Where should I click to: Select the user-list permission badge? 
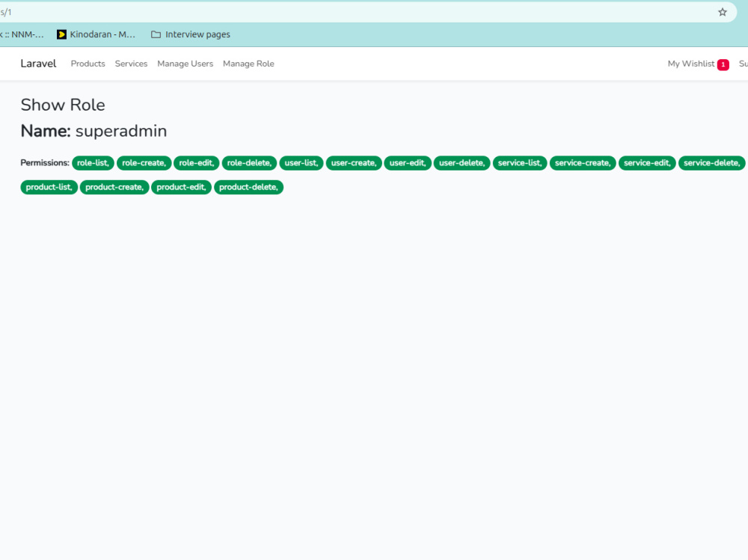[x=301, y=163]
